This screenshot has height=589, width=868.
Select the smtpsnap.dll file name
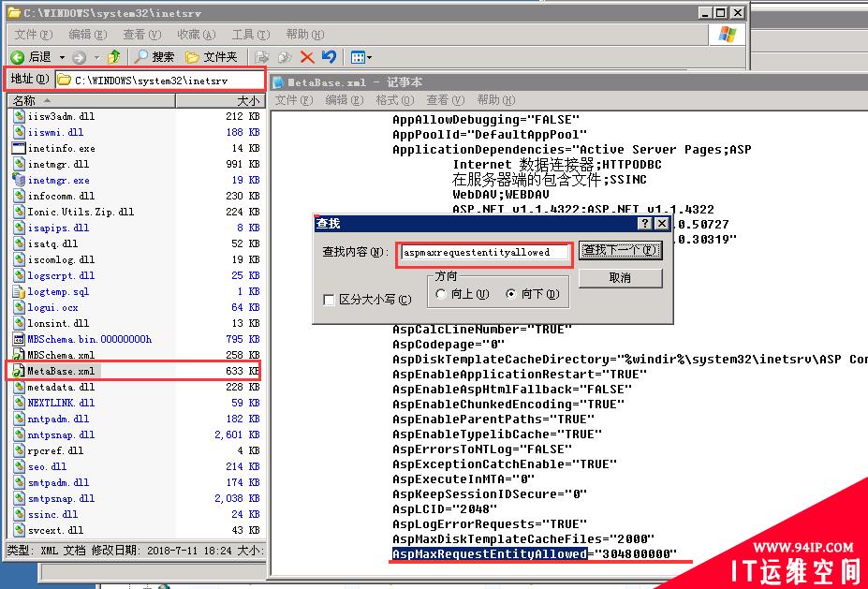pos(61,498)
